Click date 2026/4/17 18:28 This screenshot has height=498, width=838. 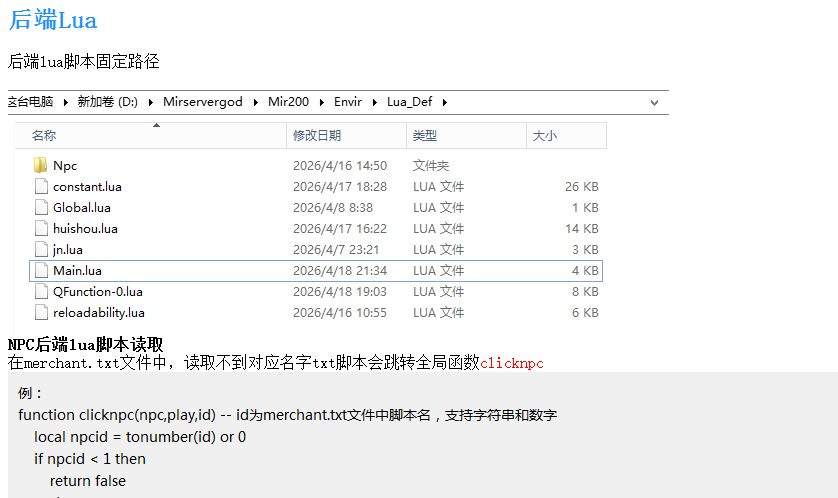point(340,186)
